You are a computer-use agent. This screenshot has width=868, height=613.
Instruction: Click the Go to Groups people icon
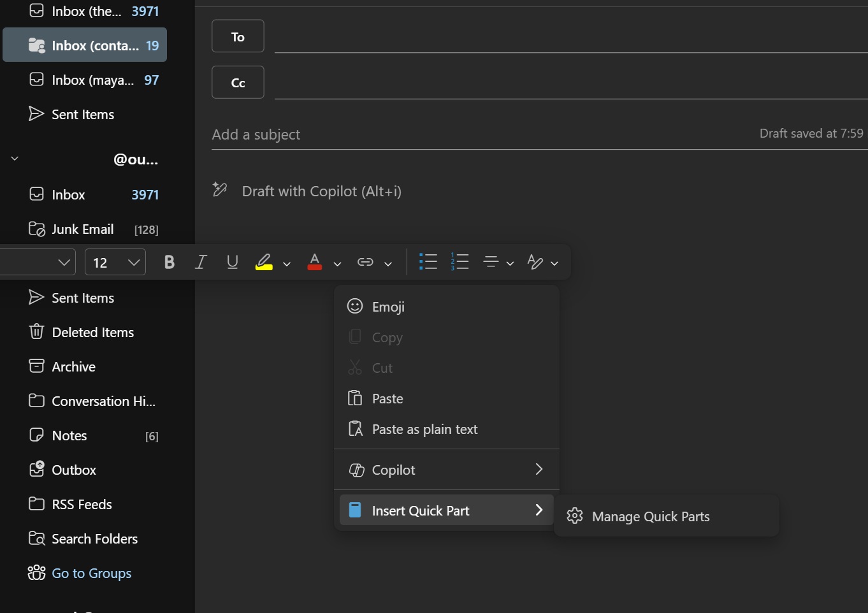[x=36, y=572]
